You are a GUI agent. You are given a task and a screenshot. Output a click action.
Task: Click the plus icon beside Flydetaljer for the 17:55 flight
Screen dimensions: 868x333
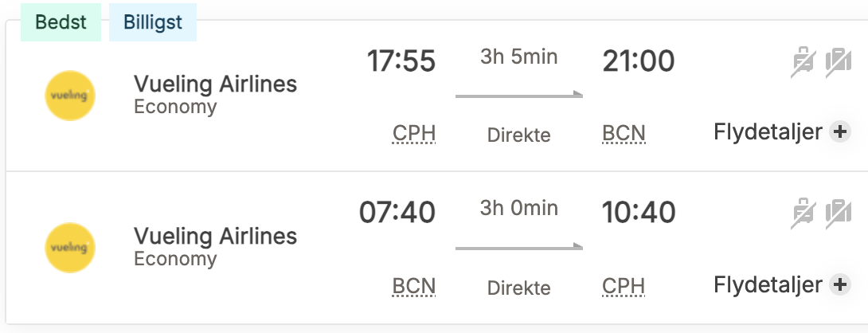click(x=839, y=132)
